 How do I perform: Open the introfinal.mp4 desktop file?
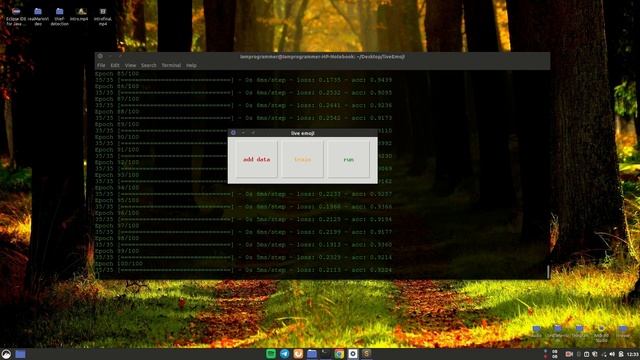click(103, 17)
